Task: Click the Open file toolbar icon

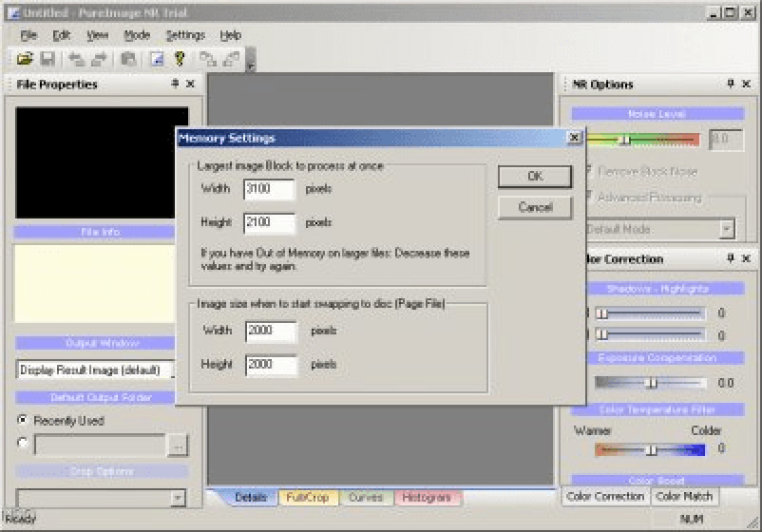Action: point(25,59)
